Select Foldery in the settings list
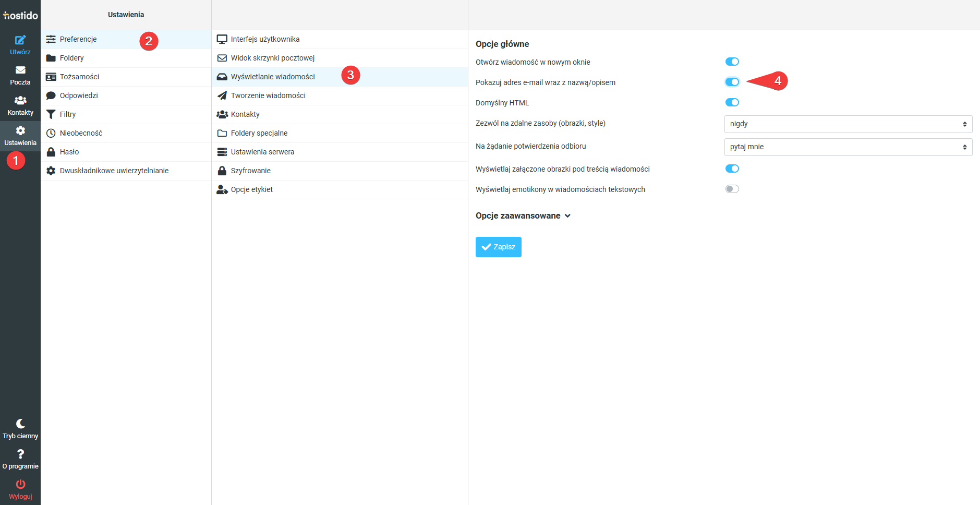The width and height of the screenshot is (980, 505). tap(72, 58)
